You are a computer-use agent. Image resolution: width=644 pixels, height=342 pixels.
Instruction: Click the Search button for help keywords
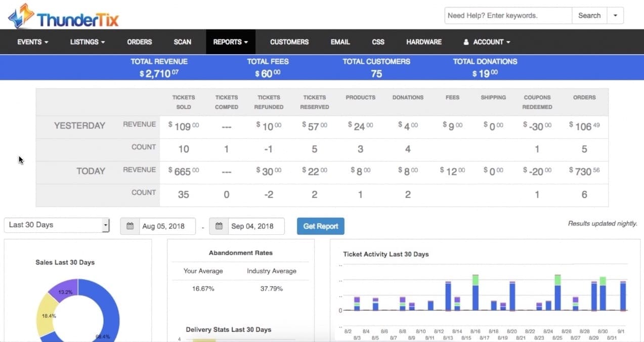[589, 15]
